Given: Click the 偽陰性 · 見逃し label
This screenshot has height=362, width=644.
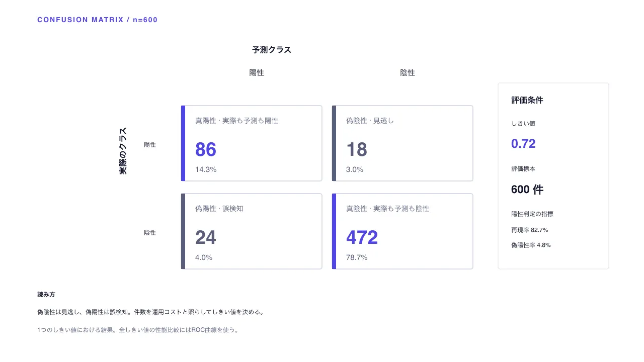Looking at the screenshot, I should point(370,121).
